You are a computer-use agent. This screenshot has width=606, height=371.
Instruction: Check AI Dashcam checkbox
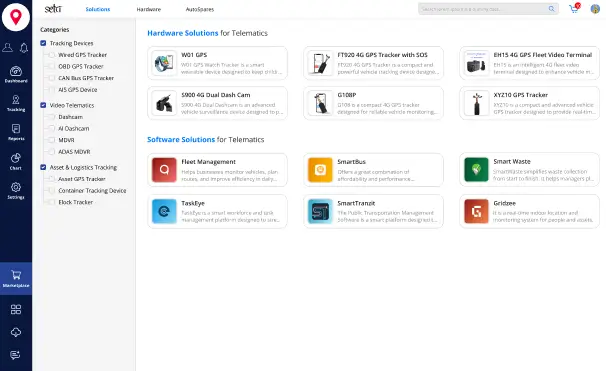(x=51, y=128)
